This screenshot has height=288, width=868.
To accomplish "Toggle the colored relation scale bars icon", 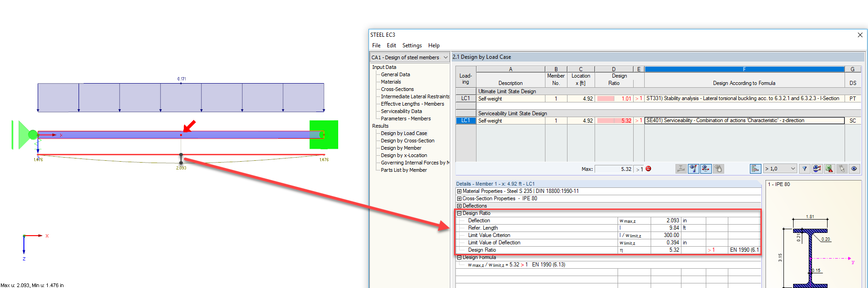I will pyautogui.click(x=755, y=169).
